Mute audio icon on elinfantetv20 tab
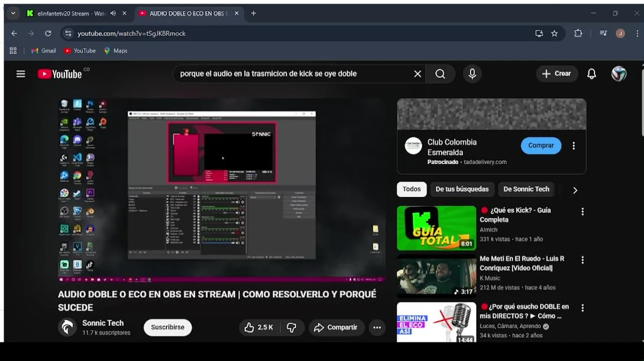This screenshot has height=361, width=644. tap(113, 14)
